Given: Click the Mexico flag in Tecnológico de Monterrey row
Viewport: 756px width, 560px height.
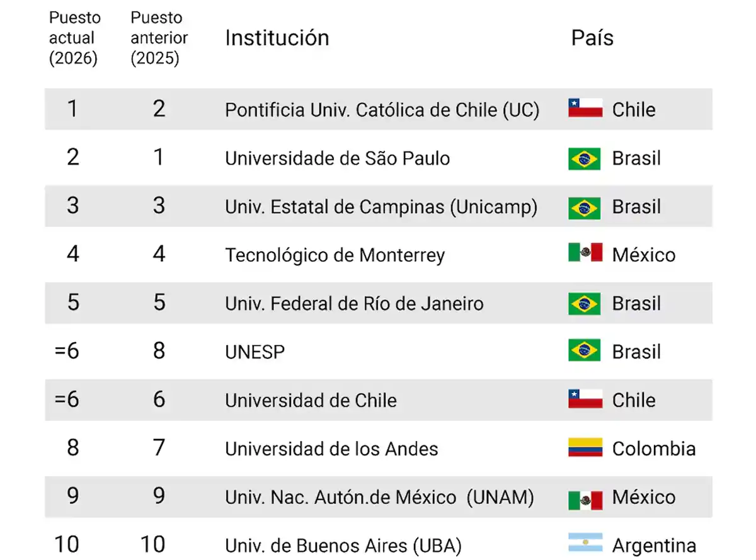Looking at the screenshot, I should (x=585, y=253).
